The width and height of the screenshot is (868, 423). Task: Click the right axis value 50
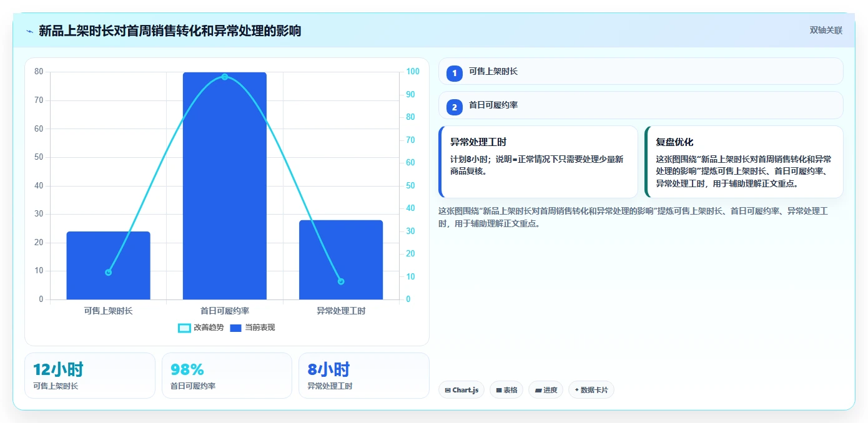411,186
